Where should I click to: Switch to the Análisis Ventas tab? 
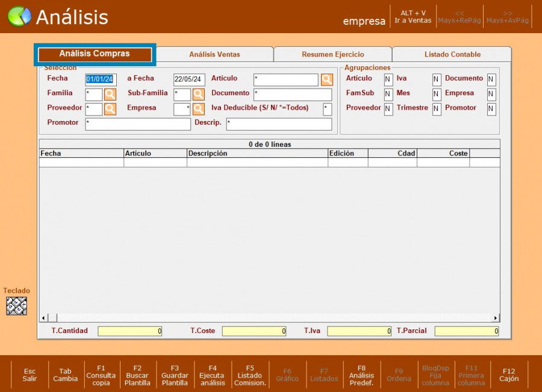pyautogui.click(x=214, y=55)
